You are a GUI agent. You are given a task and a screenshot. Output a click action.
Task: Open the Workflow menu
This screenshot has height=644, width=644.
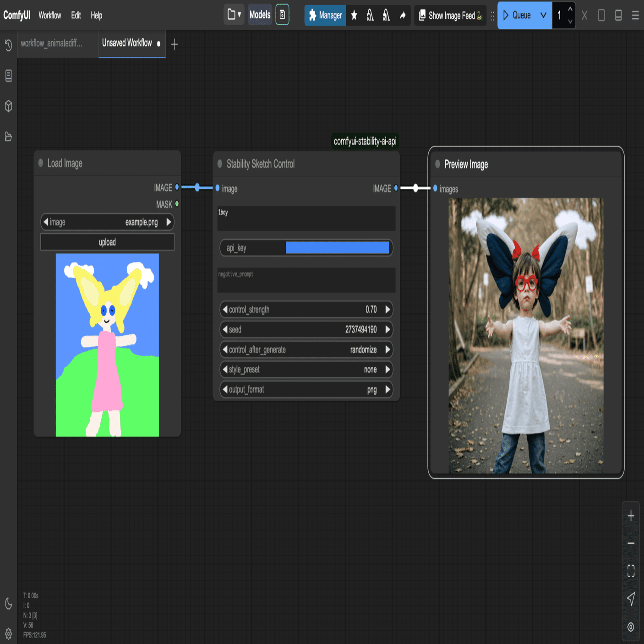point(49,15)
